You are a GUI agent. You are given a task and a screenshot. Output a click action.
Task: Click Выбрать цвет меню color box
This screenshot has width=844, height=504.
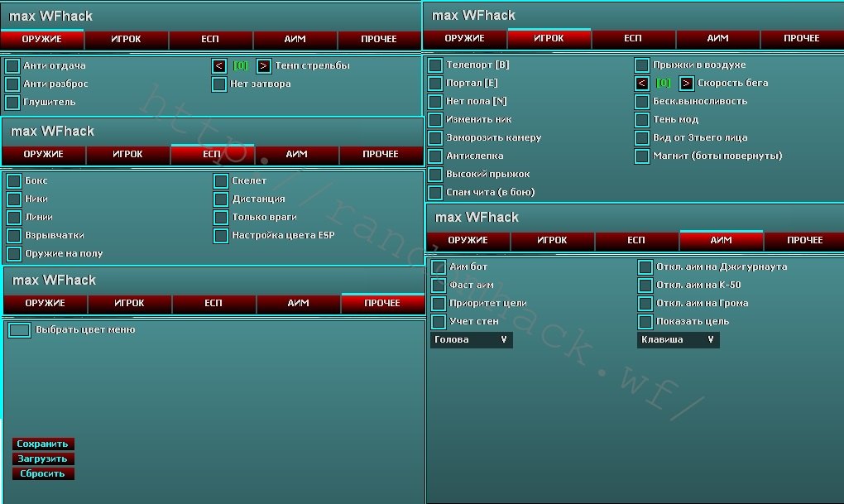click(x=19, y=330)
